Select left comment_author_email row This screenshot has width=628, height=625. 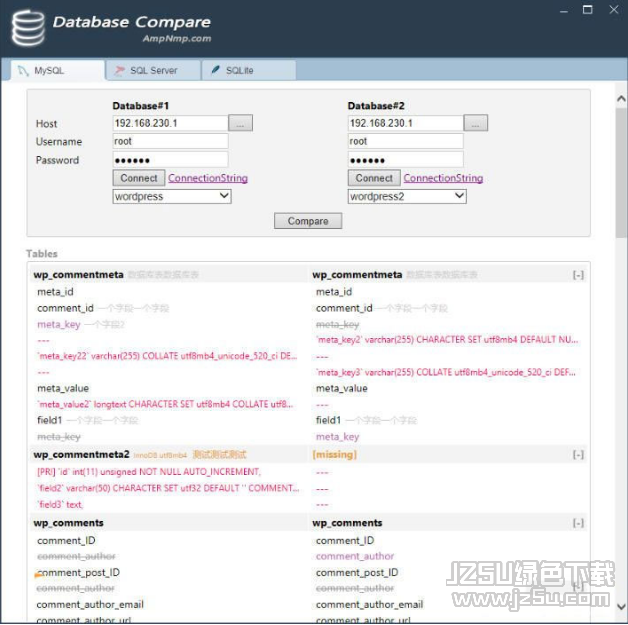click(90, 605)
